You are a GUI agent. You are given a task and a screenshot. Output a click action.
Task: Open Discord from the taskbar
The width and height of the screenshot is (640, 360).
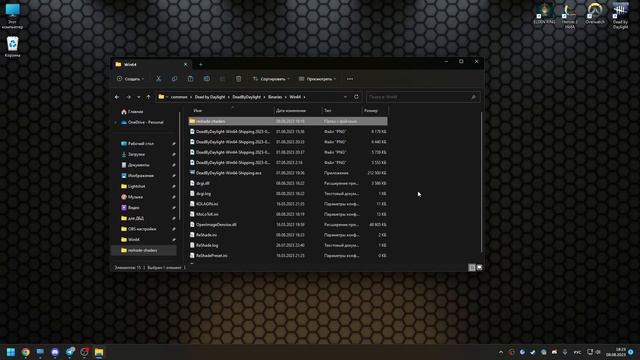point(55,352)
